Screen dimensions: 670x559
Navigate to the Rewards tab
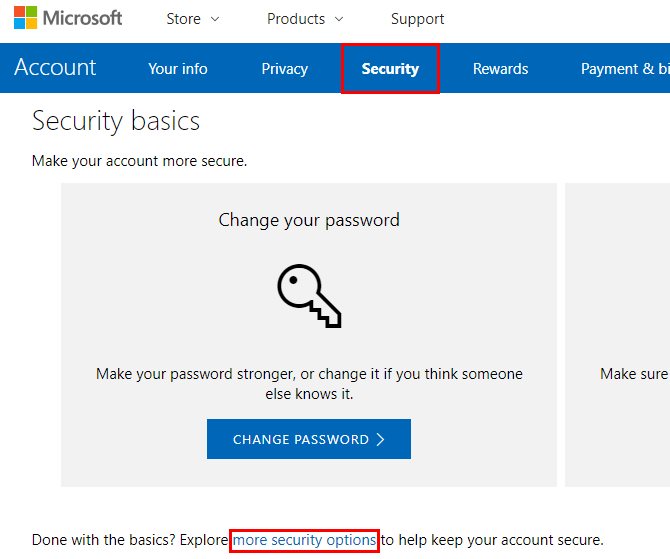pos(500,69)
